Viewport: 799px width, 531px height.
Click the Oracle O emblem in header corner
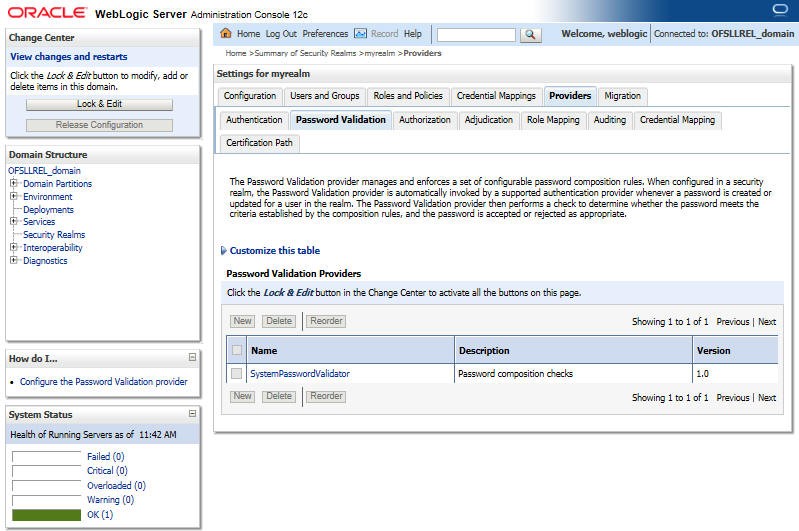780,10
